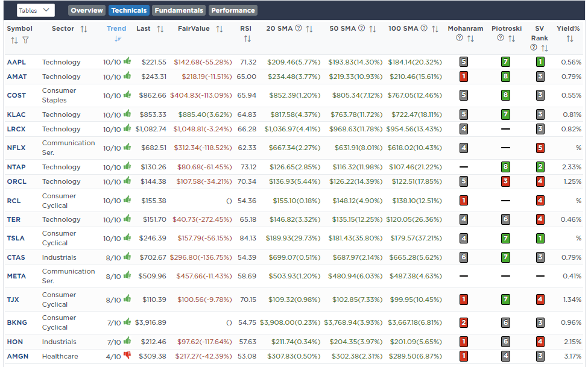
Task: Sort by RSI column arrows
Action: 247,39
